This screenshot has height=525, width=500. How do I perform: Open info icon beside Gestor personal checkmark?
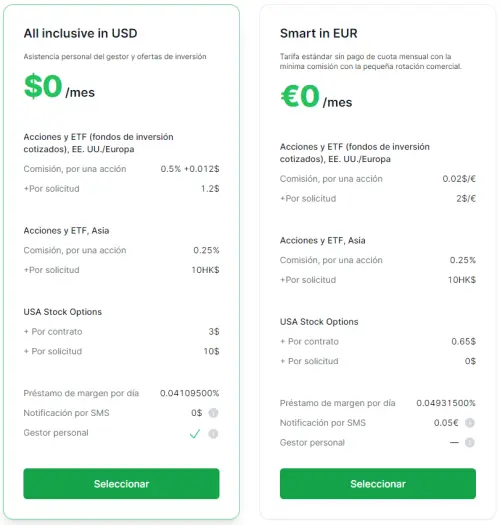(213, 434)
